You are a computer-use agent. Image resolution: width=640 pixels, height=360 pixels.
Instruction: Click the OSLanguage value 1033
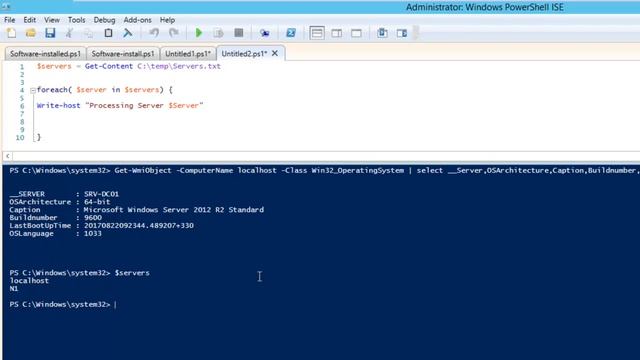[93, 233]
